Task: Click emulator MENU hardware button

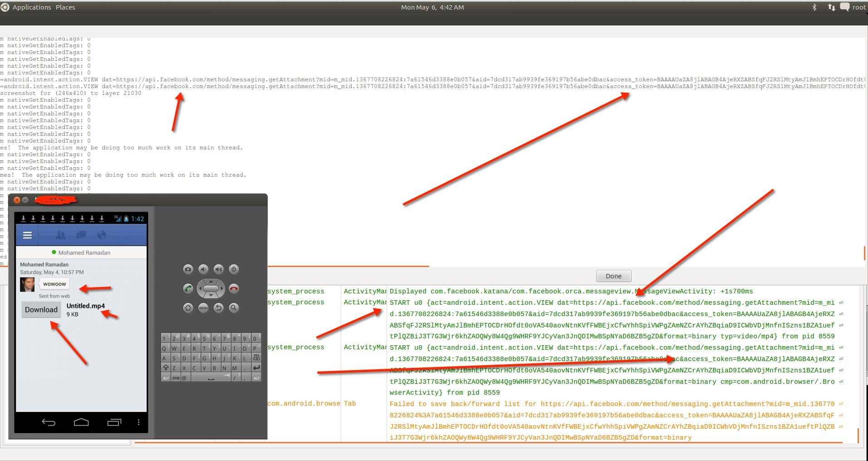Action: [x=203, y=308]
